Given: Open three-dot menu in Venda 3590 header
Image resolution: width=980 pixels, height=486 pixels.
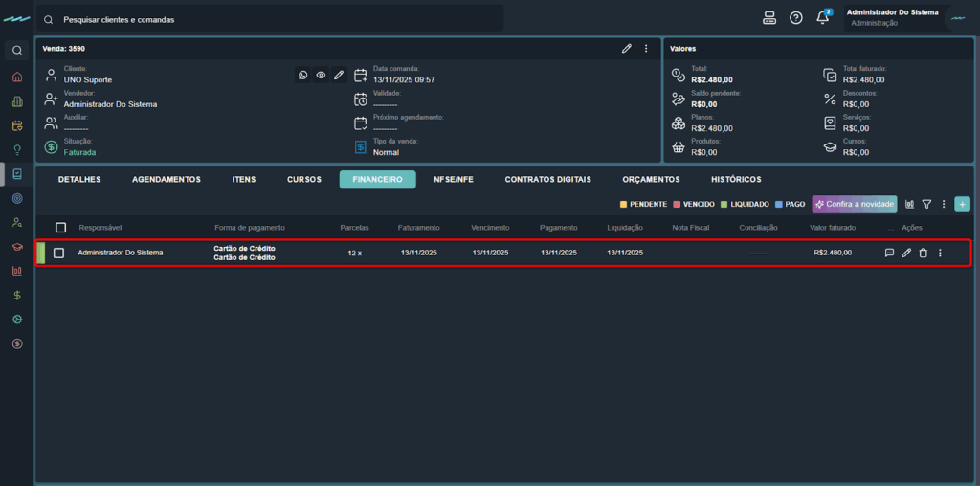Looking at the screenshot, I should pyautogui.click(x=646, y=48).
